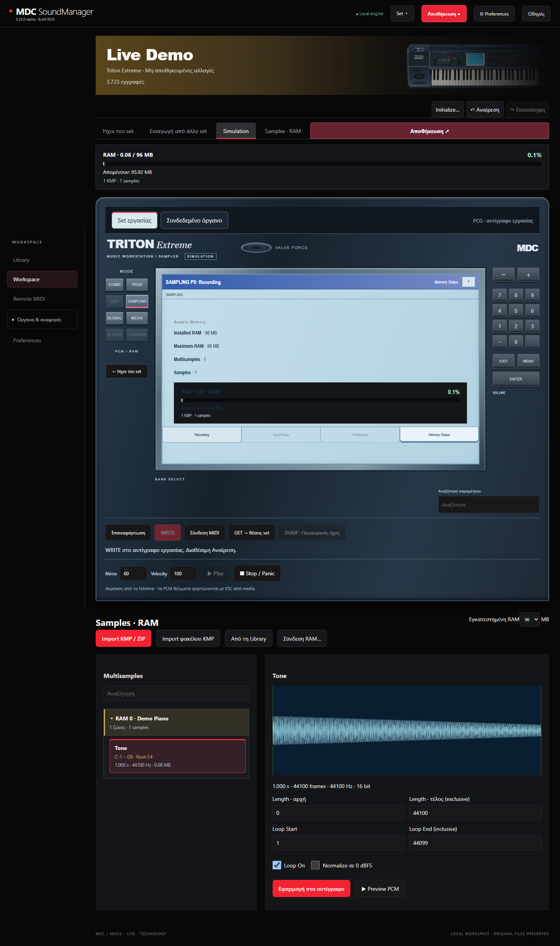Click the Valve Force knob
The height and width of the screenshot is (946, 560).
[x=256, y=247]
